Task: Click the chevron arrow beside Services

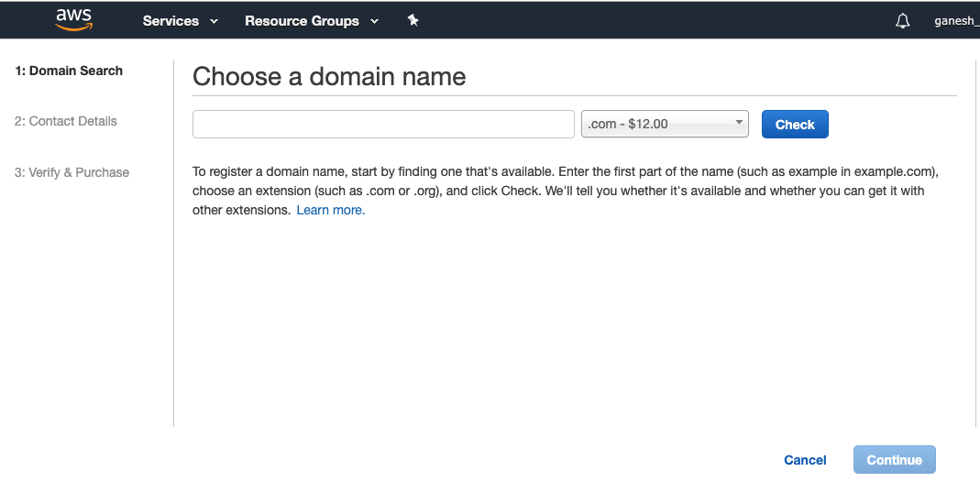Action: (215, 21)
